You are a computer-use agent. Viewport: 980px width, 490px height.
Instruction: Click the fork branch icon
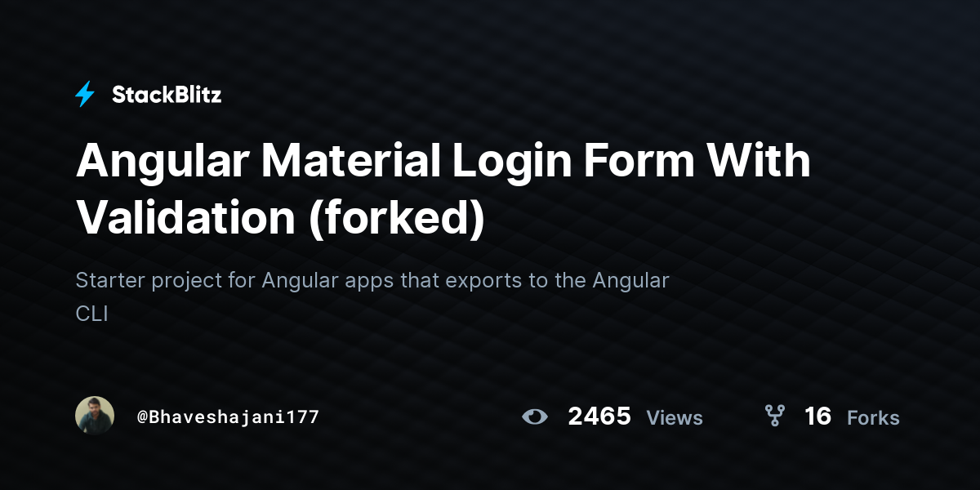pos(774,416)
